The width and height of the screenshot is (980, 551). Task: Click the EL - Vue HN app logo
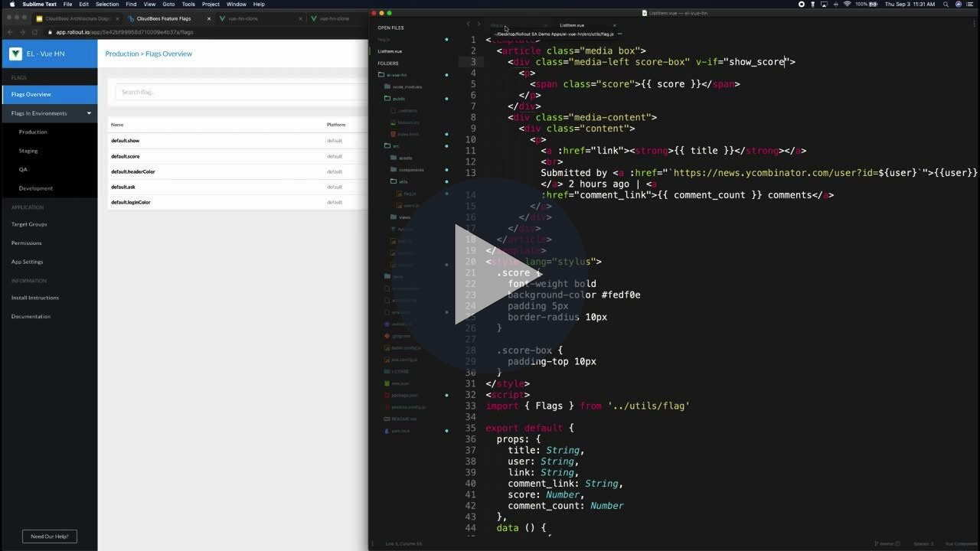click(x=15, y=54)
